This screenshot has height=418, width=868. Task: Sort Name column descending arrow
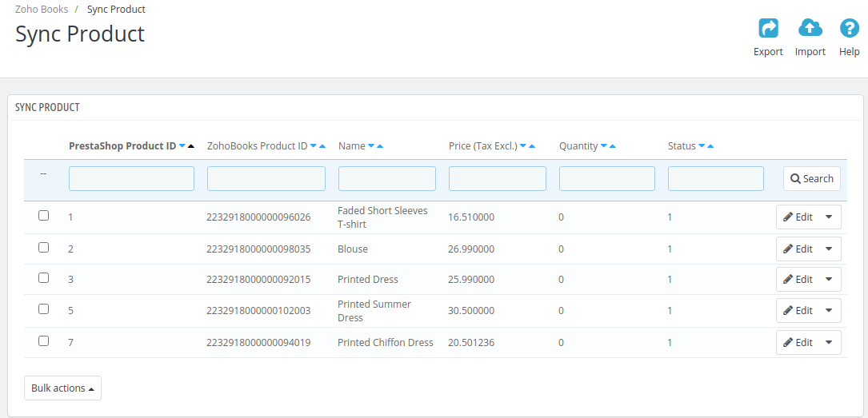371,146
